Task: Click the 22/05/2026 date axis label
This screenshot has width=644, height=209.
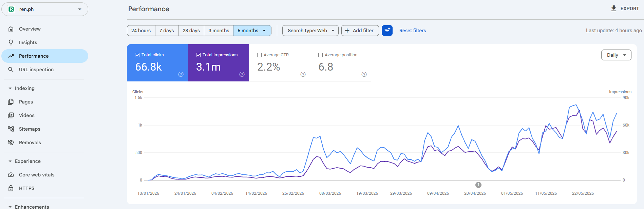Action: tap(583, 193)
